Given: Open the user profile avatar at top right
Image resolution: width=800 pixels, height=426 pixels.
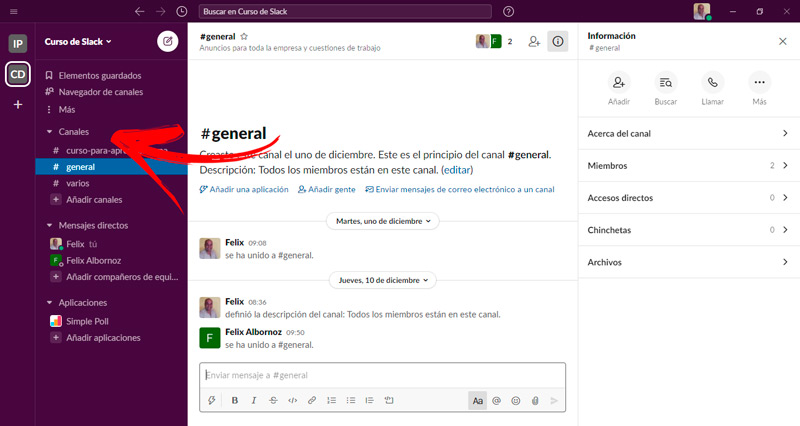Looking at the screenshot, I should [702, 11].
